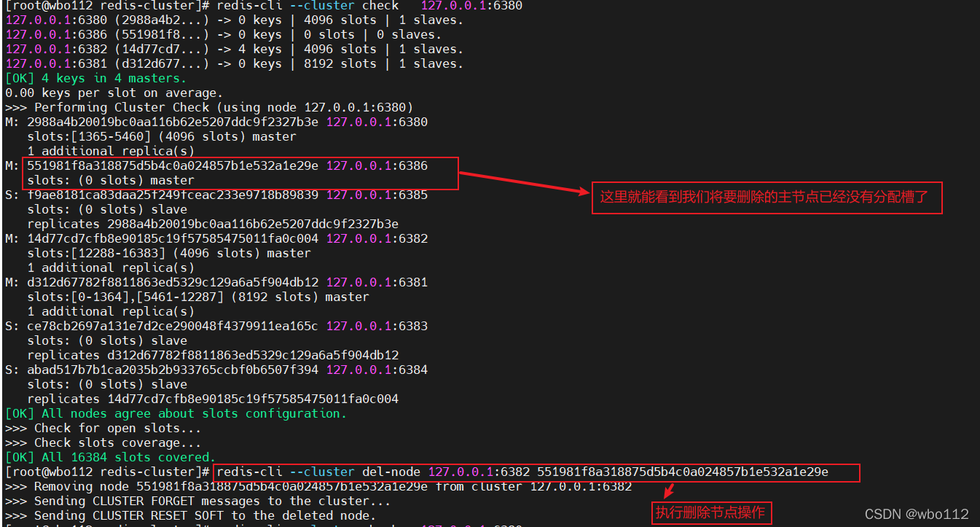
Task: Click address 127.0.0.1:6383 on the S: line
Action: click(x=377, y=326)
